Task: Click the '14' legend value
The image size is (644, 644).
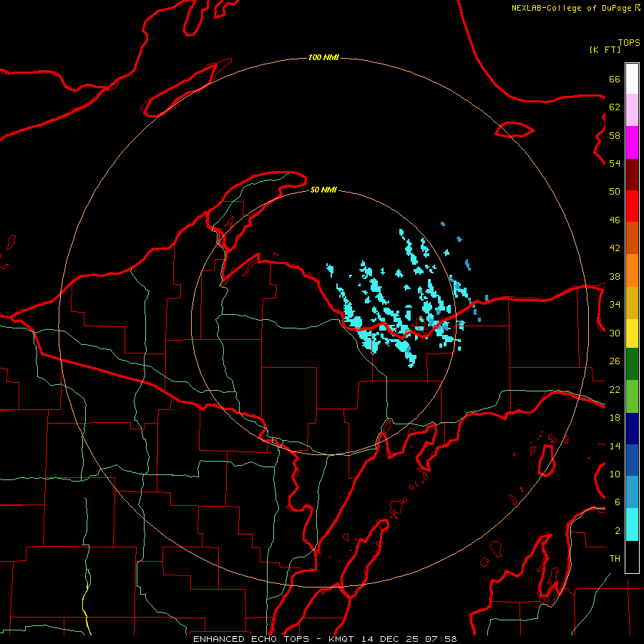Action: [615, 446]
